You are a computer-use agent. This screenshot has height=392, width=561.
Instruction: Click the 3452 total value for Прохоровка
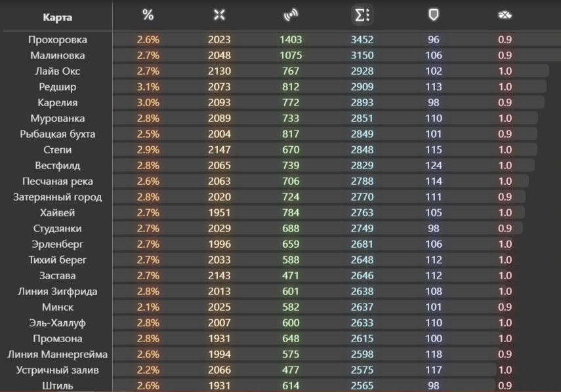362,40
